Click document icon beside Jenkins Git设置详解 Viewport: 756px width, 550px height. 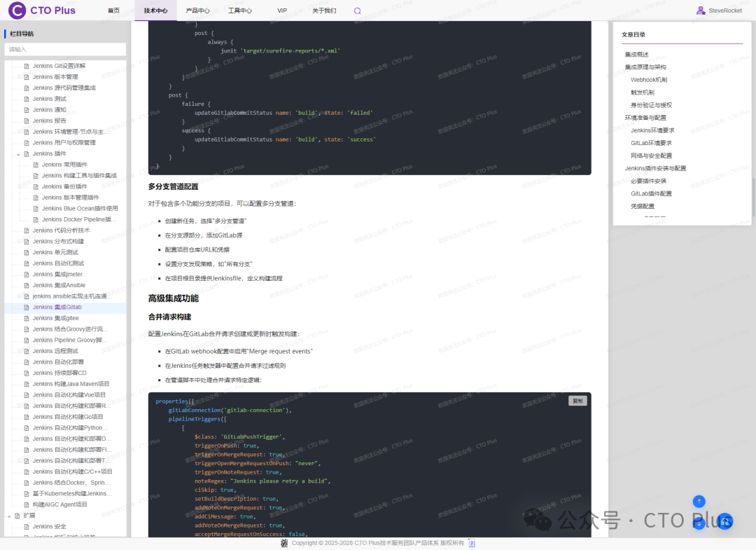27,66
